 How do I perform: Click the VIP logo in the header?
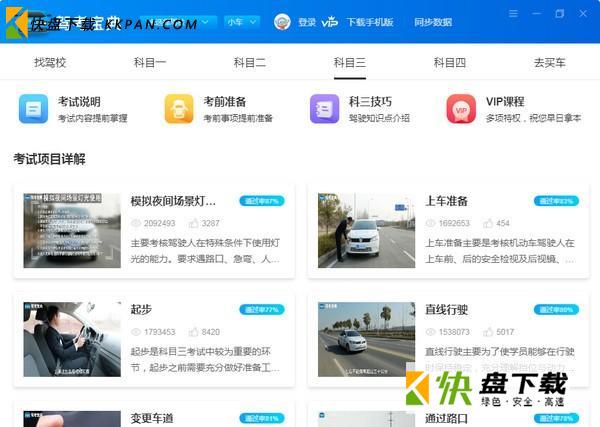tap(329, 22)
